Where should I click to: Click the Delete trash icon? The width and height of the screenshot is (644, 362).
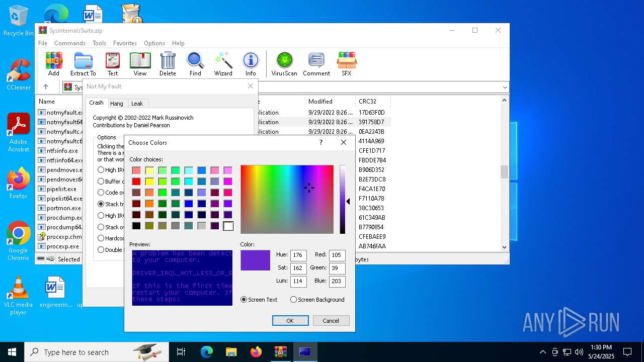[x=168, y=64]
